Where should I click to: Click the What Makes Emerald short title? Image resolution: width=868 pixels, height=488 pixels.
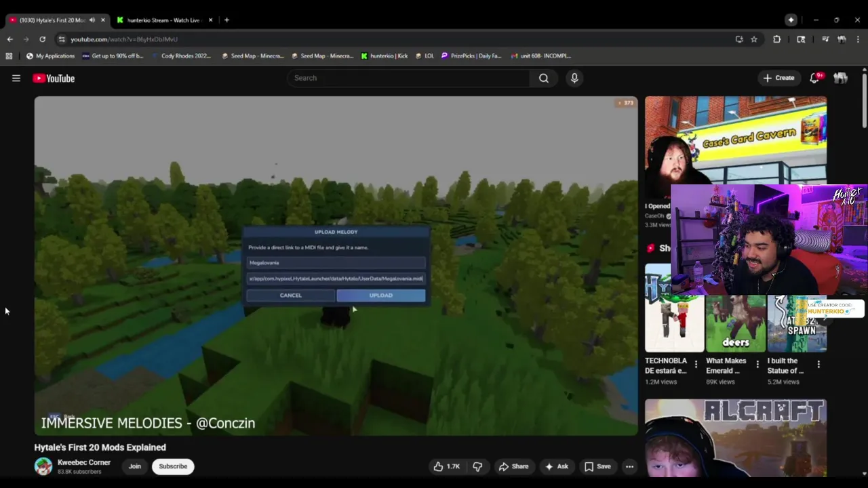click(x=726, y=366)
